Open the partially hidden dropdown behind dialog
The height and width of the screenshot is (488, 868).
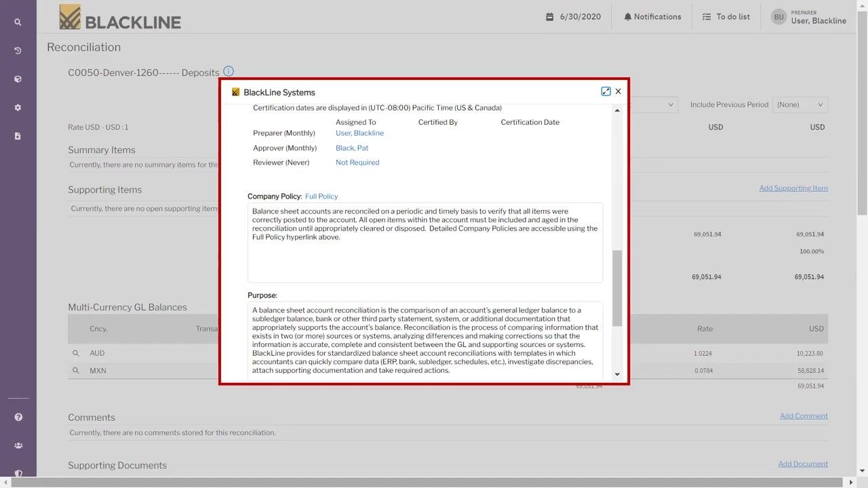(653, 104)
